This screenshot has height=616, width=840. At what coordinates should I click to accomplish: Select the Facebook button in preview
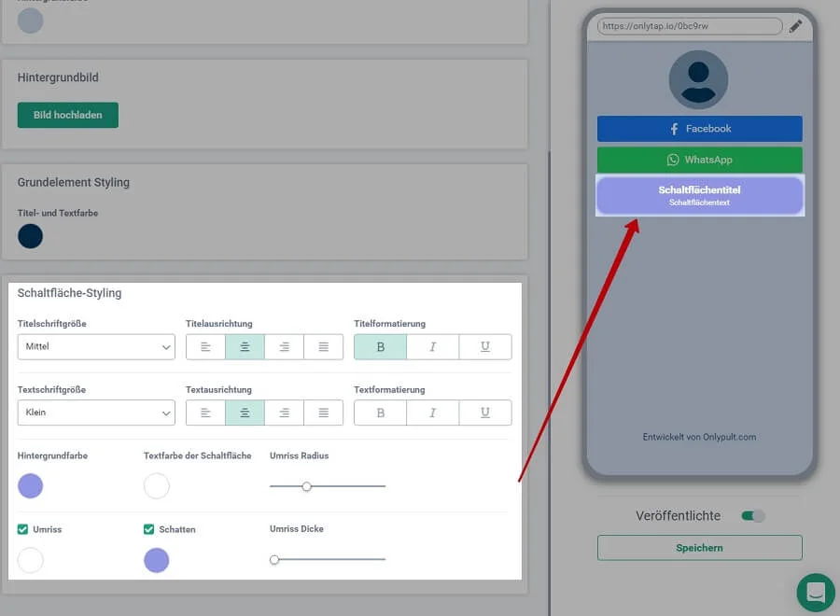[x=699, y=129]
